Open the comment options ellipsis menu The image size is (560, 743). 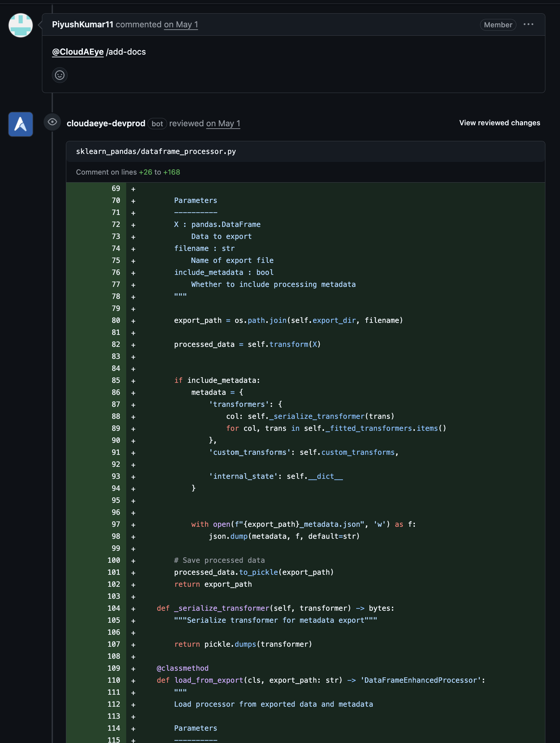coord(528,25)
